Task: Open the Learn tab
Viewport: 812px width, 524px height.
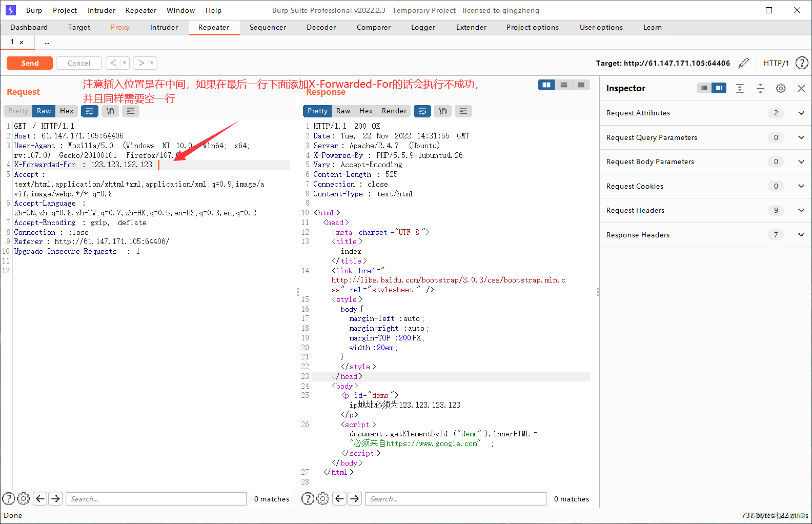Action: pyautogui.click(x=653, y=27)
